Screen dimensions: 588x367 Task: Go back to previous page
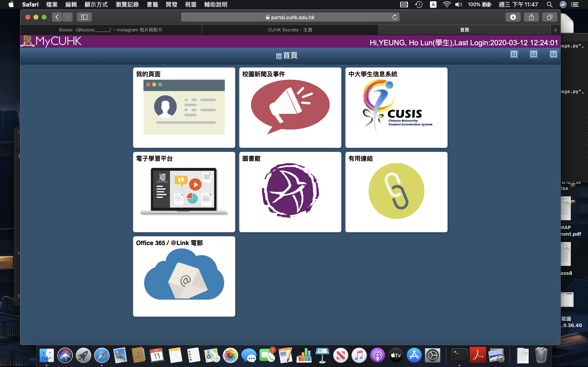pos(57,17)
